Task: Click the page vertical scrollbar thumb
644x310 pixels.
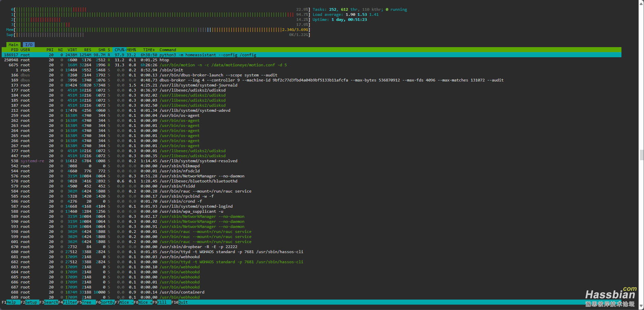Action: (641, 155)
